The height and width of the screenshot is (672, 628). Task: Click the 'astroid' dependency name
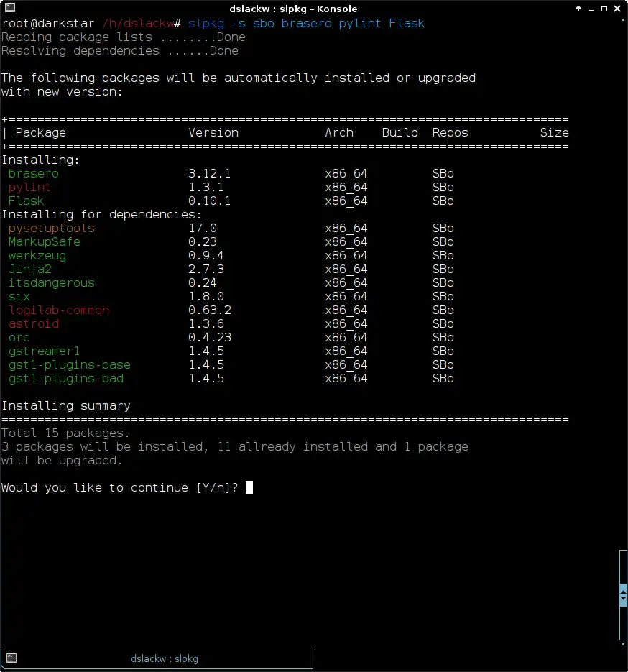coord(34,324)
